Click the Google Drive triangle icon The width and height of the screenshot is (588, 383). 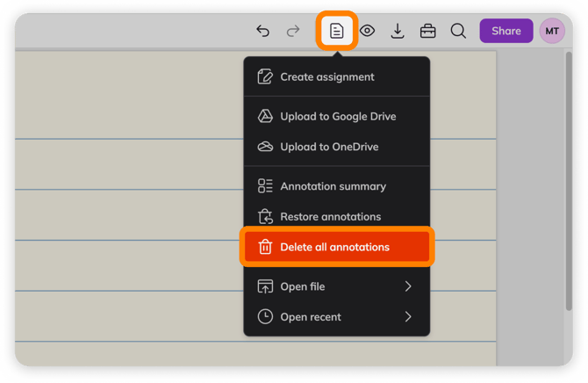coord(265,116)
